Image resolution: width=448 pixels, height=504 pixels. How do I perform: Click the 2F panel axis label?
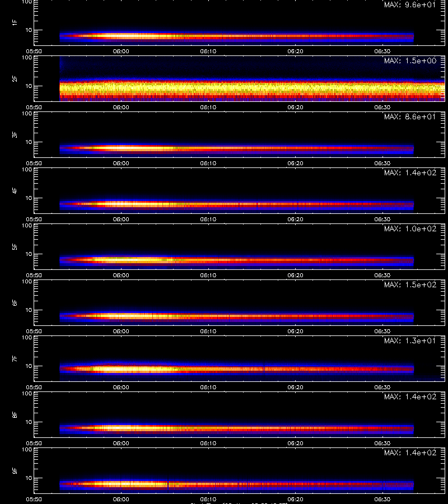[x=15, y=79]
